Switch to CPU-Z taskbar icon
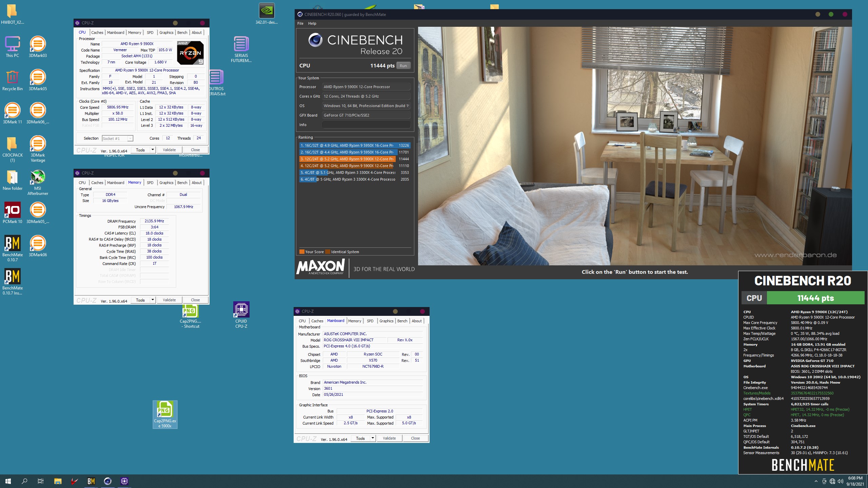 click(x=124, y=481)
